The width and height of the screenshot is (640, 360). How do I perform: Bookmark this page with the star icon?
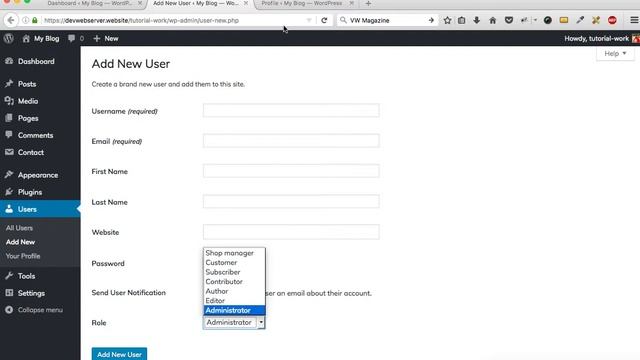click(x=447, y=20)
